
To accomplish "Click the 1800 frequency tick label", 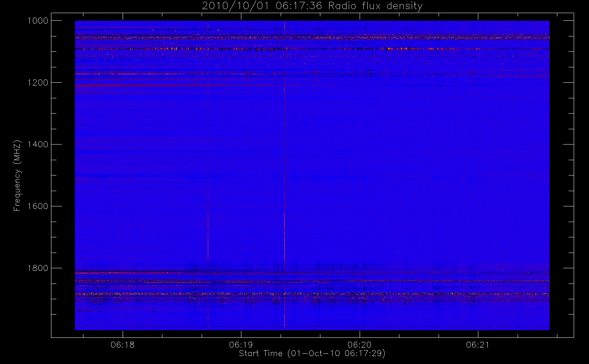I will click(x=38, y=268).
